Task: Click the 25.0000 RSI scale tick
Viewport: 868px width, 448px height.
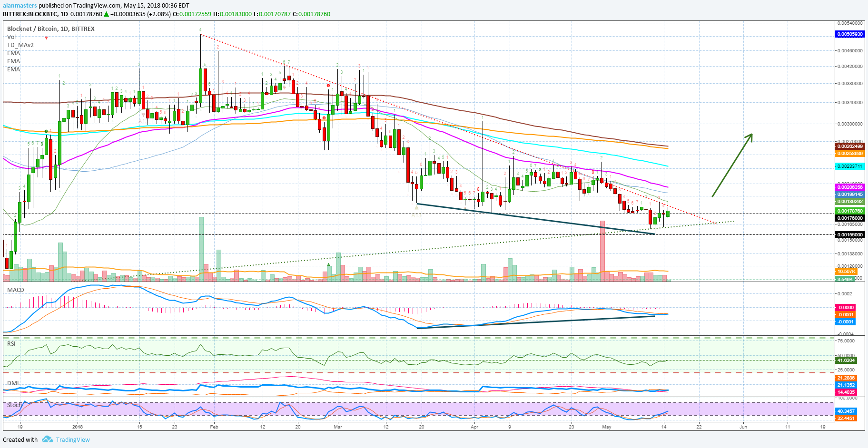Action: (x=846, y=370)
